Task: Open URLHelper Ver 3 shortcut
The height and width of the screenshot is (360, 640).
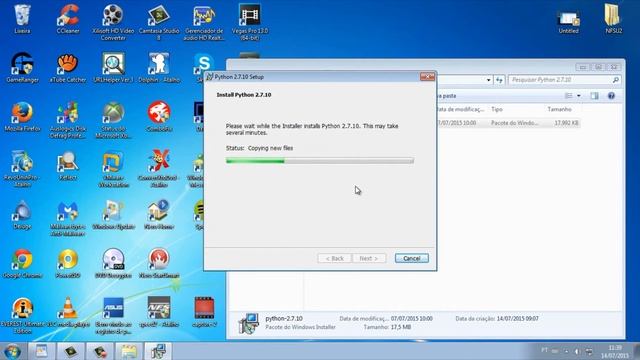Action: coord(113,68)
